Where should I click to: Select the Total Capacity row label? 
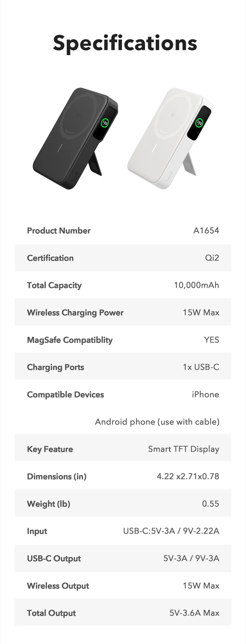(54, 285)
